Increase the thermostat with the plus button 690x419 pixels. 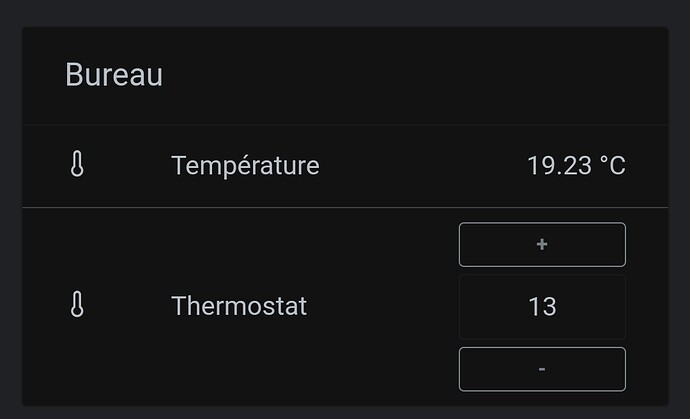coord(542,244)
